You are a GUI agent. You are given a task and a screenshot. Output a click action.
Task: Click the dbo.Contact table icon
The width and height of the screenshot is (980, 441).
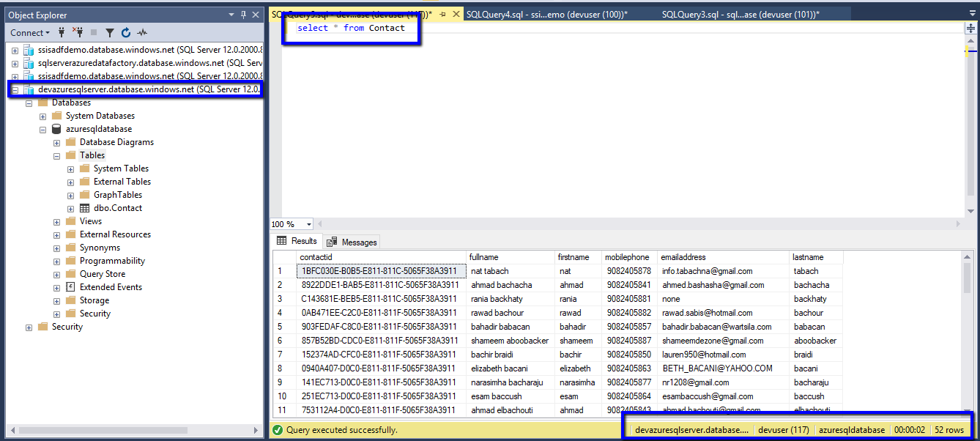[85, 208]
